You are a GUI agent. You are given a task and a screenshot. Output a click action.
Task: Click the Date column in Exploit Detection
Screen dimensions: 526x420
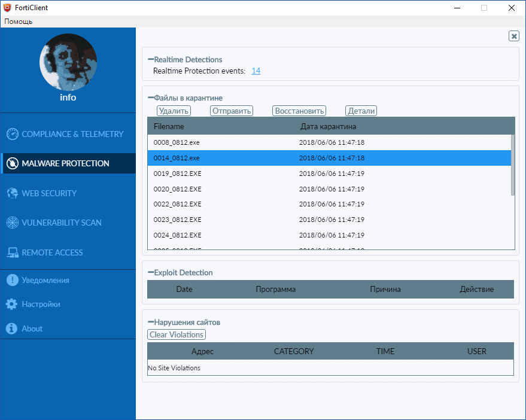184,289
